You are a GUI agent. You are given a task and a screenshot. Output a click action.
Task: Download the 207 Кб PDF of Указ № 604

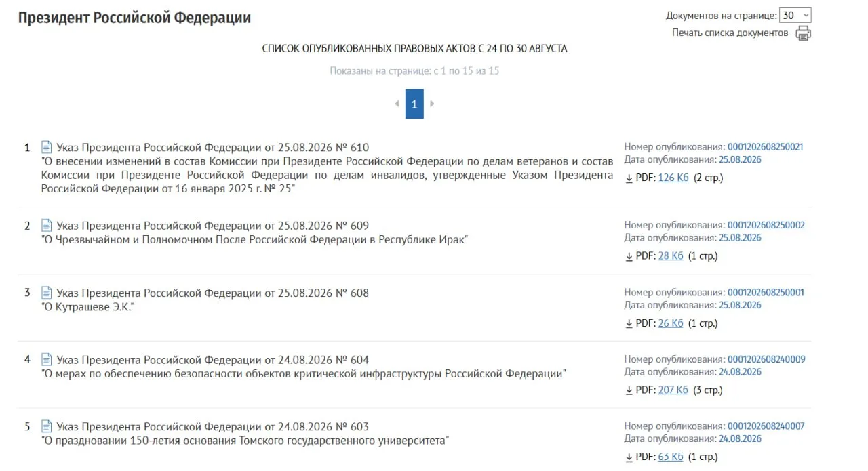tap(673, 390)
